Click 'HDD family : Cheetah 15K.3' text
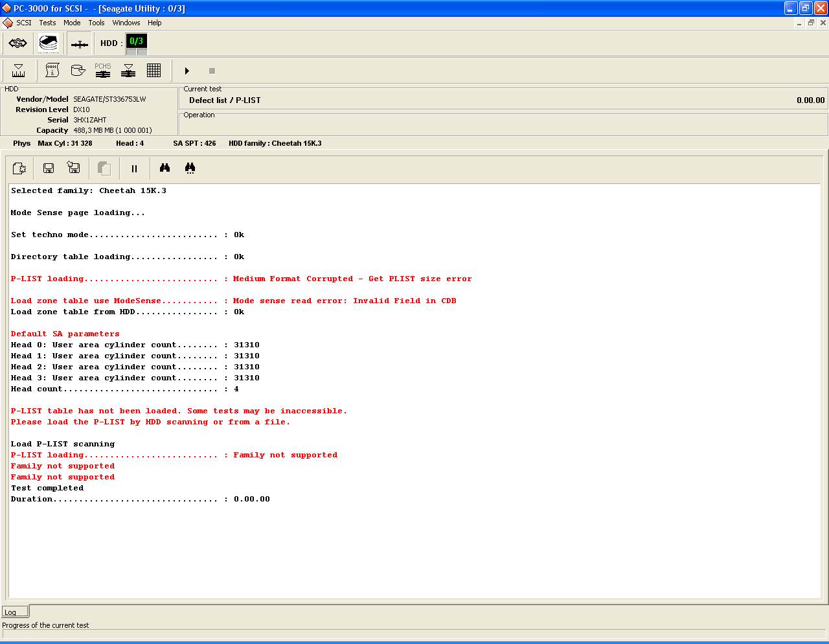This screenshot has width=829, height=644. coord(275,143)
